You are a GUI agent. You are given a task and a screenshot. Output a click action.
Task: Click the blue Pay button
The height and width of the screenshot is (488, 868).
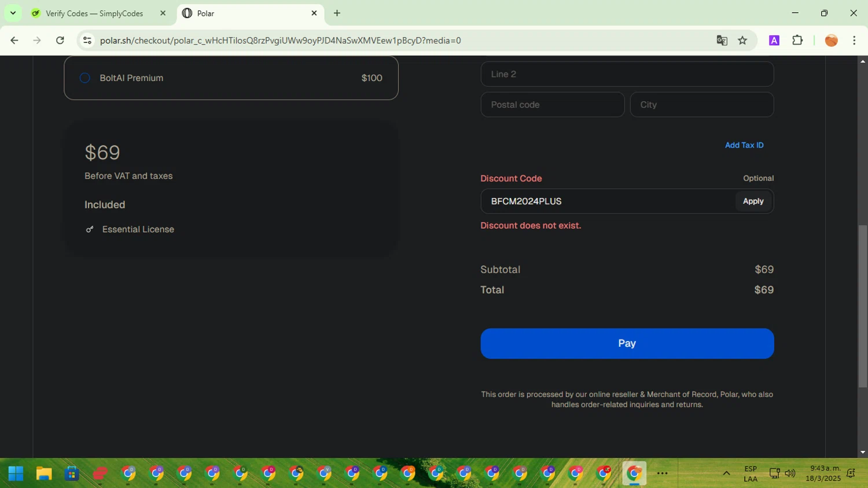click(627, 343)
